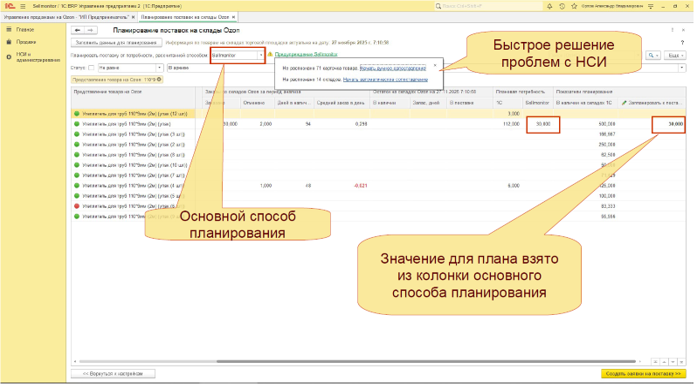Open the Продажи section in sidebar
697x386 pixels.
point(26,42)
